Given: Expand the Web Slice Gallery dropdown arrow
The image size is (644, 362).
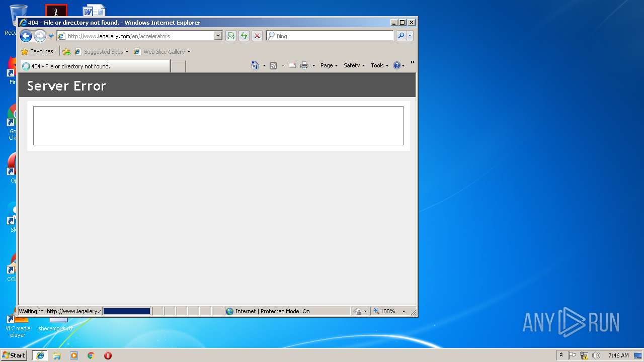Looking at the screenshot, I should [x=189, y=51].
